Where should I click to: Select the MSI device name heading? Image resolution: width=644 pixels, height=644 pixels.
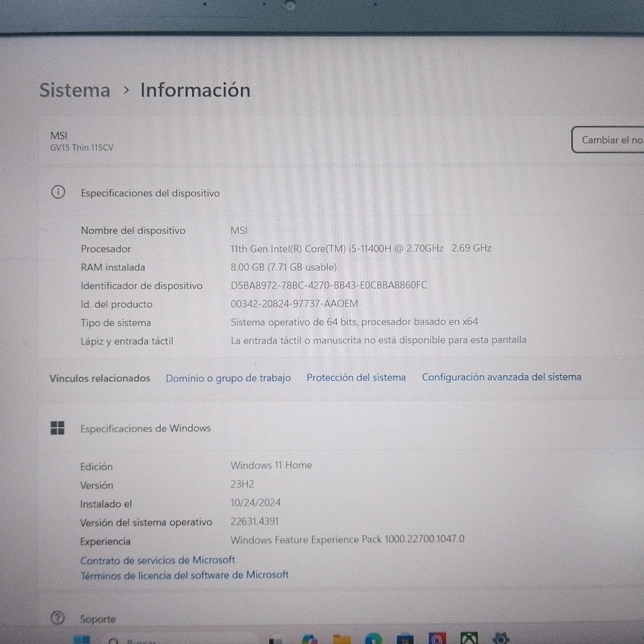(58, 136)
